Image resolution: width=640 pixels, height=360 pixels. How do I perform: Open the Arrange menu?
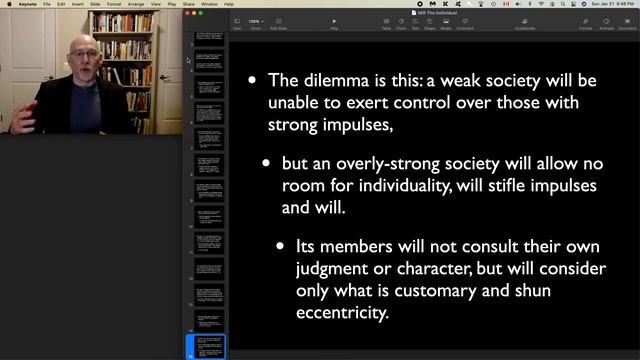(x=136, y=4)
